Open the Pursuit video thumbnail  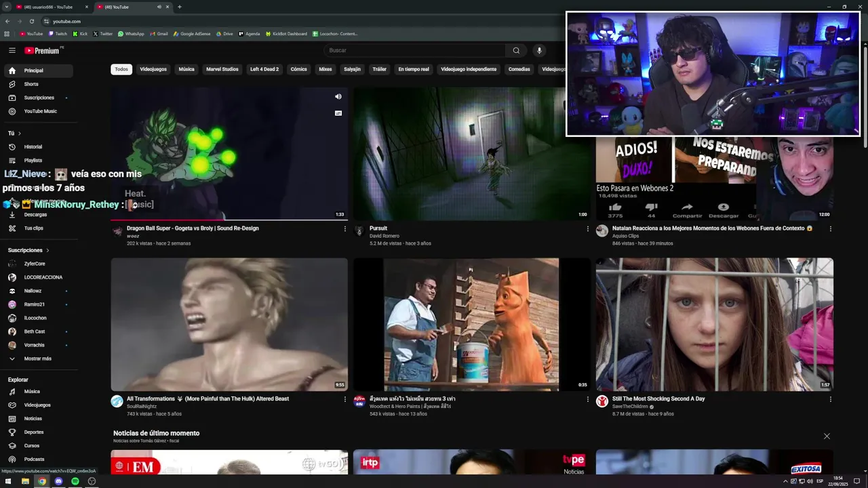click(472, 154)
